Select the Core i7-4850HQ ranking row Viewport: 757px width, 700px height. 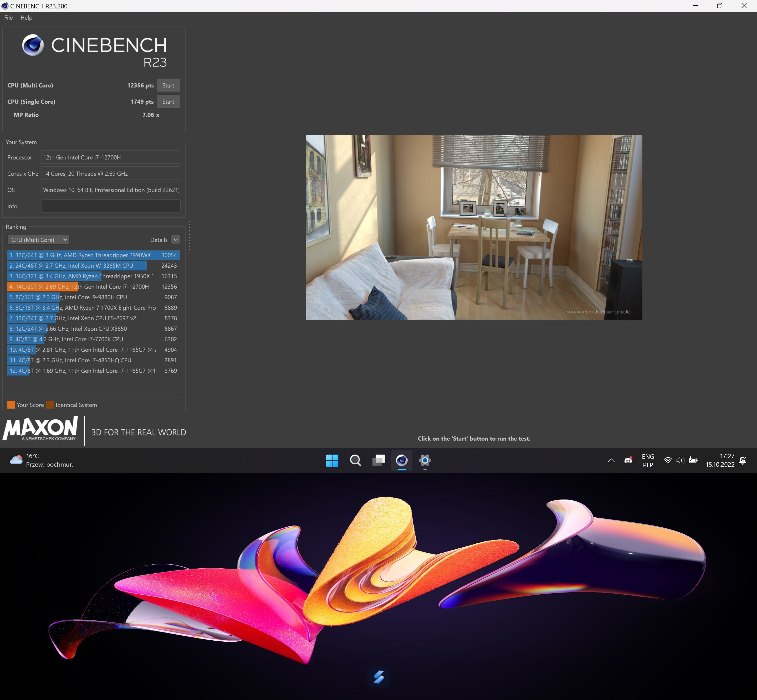(93, 360)
